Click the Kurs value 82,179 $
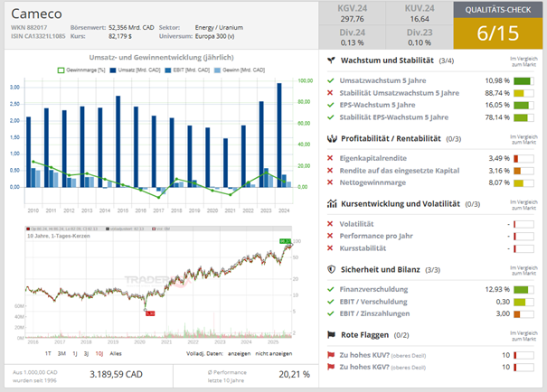547x392 pixels. point(120,36)
